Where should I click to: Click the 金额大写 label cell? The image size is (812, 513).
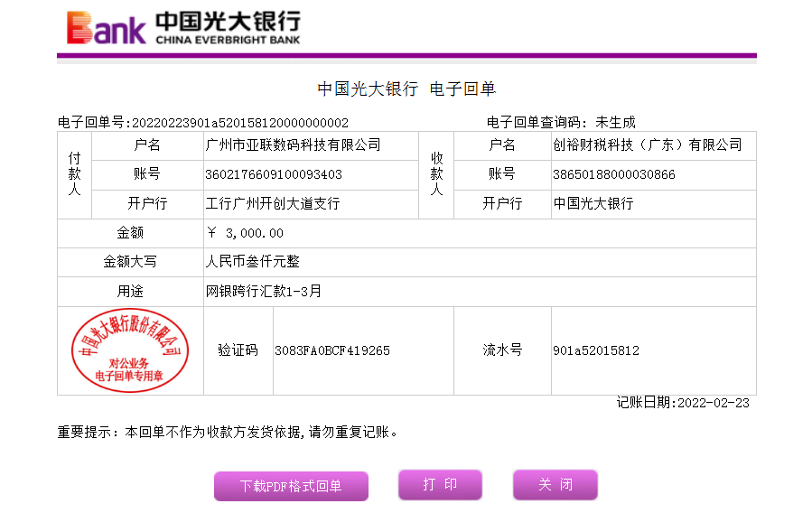click(x=130, y=262)
